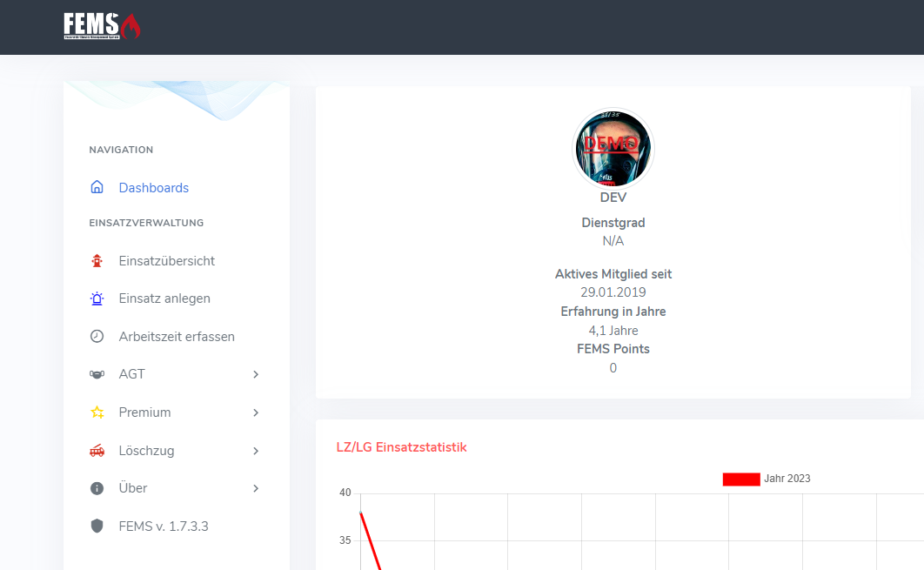The width and height of the screenshot is (924, 570).
Task: Click the DEV username text
Action: coord(613,198)
